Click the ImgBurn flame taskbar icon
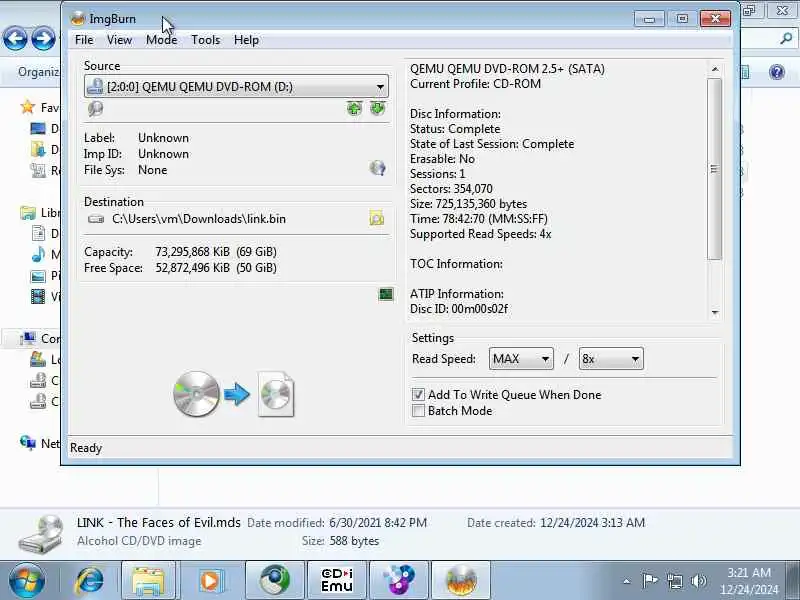800x600 pixels. (461, 581)
